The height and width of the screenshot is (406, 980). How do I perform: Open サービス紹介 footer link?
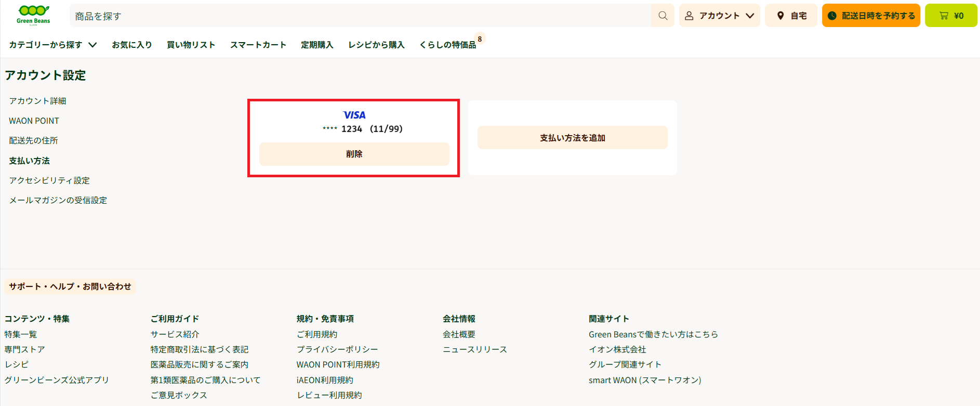pyautogui.click(x=175, y=334)
